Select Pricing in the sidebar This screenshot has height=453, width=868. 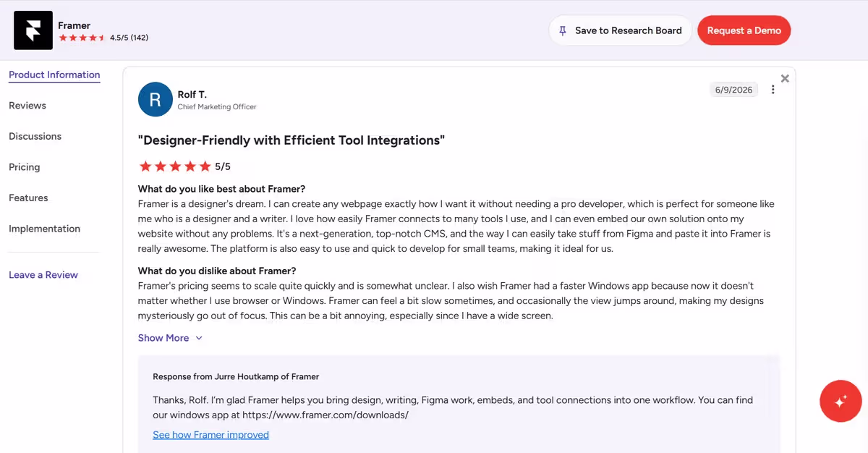pos(24,167)
